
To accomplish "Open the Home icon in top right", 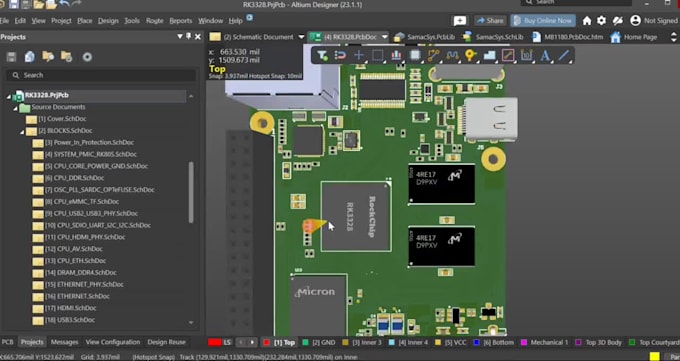I will pyautogui.click(x=587, y=20).
